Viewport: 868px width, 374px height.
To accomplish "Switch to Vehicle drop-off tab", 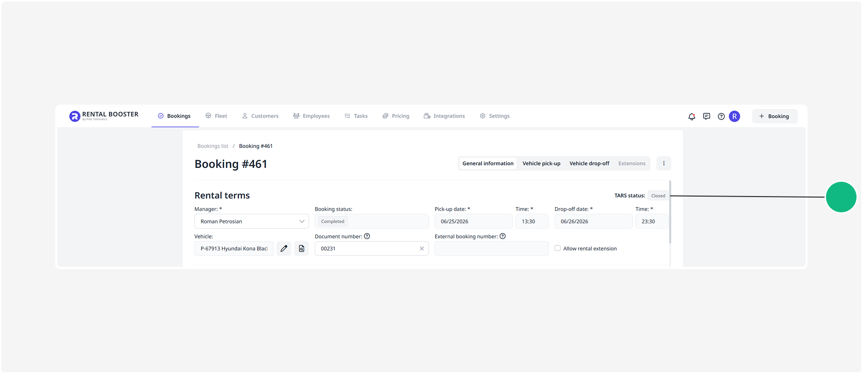I will 589,164.
